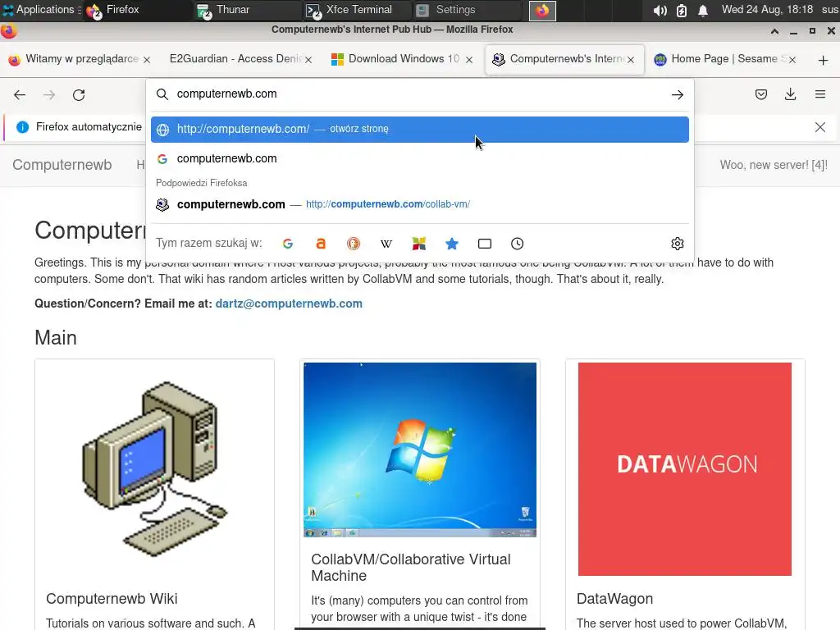Open the Pocket save icon
840x630 pixels.
[760, 95]
